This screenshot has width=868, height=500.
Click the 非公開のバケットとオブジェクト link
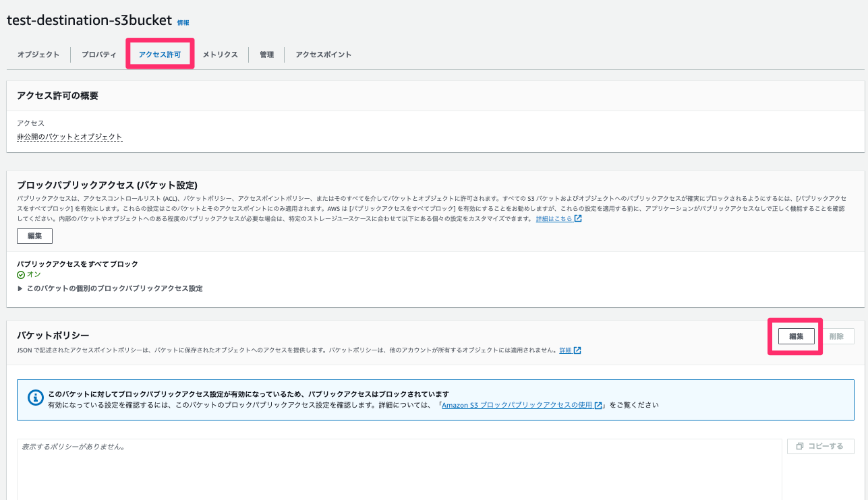pos(69,137)
